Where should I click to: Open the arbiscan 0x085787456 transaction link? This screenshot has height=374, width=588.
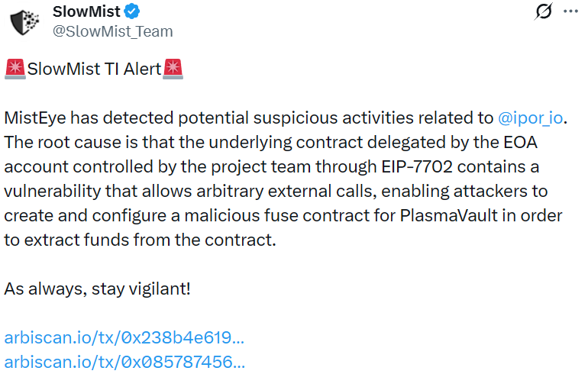click(x=124, y=362)
